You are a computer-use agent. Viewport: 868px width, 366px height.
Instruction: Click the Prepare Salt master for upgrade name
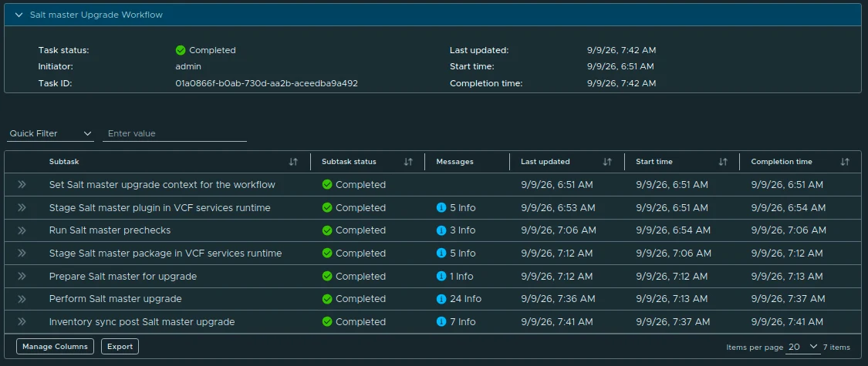123,276
